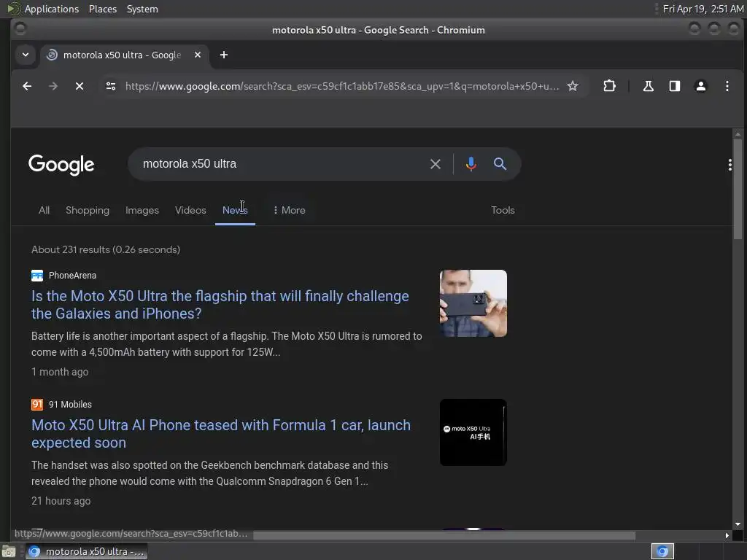
Task: Open the Extensions puzzle icon
Action: (609, 86)
